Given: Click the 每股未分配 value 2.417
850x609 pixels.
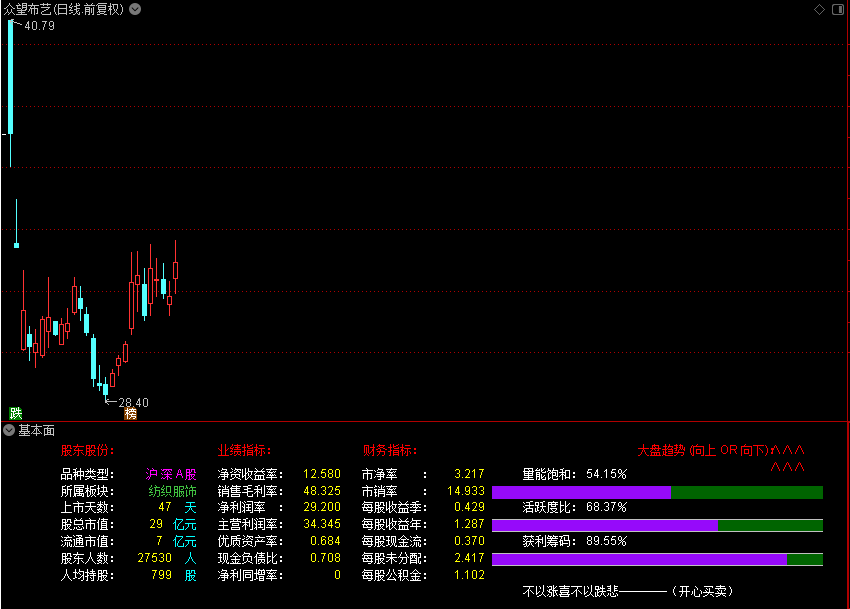Looking at the screenshot, I should coord(469,558).
